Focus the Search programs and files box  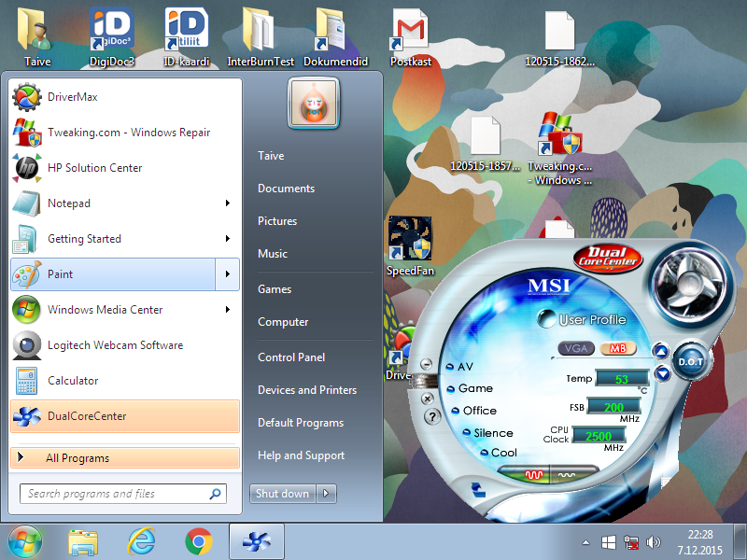click(123, 494)
